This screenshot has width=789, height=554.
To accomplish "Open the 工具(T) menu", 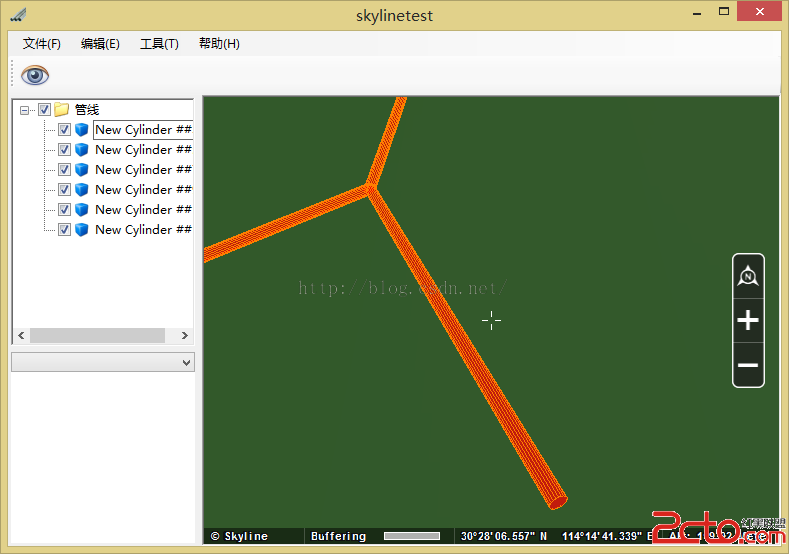I will click(159, 44).
